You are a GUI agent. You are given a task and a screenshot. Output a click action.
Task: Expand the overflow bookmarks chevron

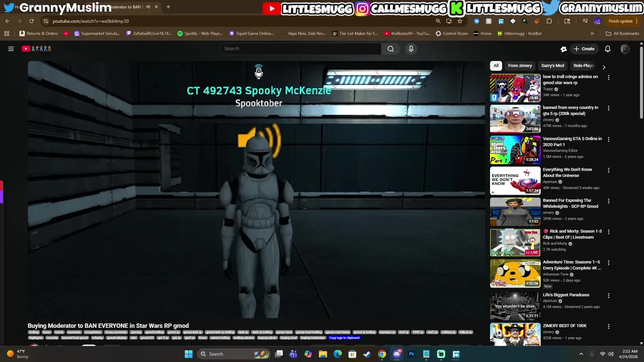(592, 34)
